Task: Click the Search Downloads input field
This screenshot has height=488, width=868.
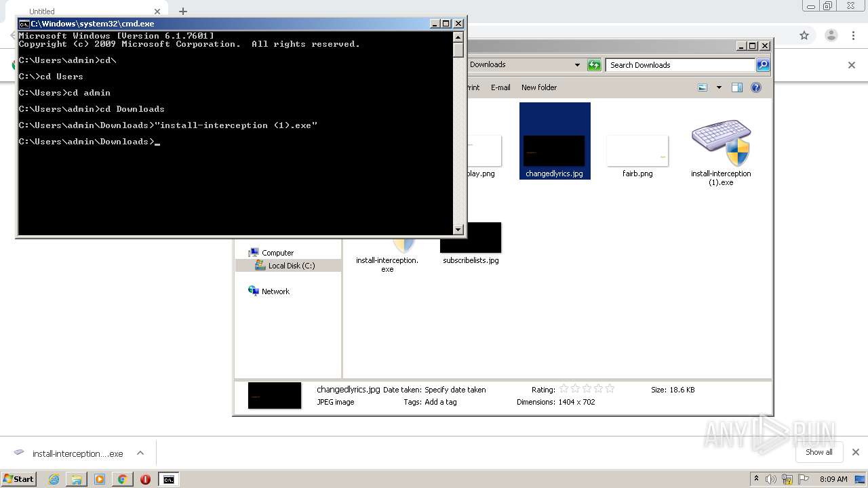Action: (680, 65)
